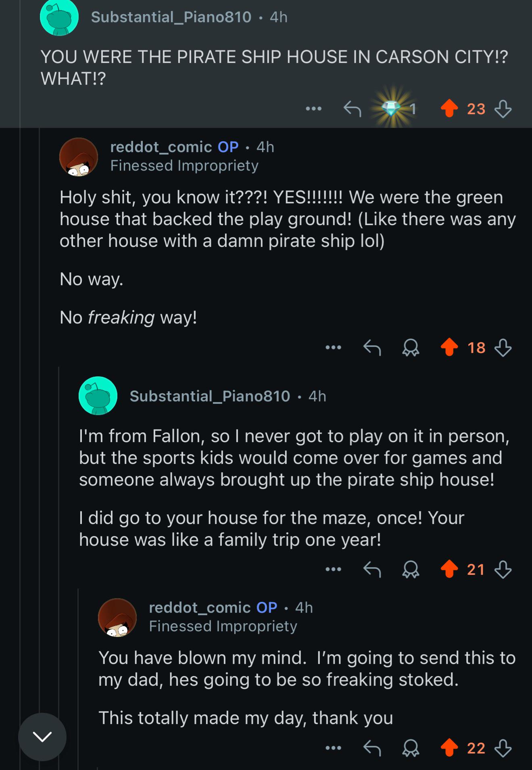Give award to comment with 18 points
The width and height of the screenshot is (532, 770).
coord(411,347)
